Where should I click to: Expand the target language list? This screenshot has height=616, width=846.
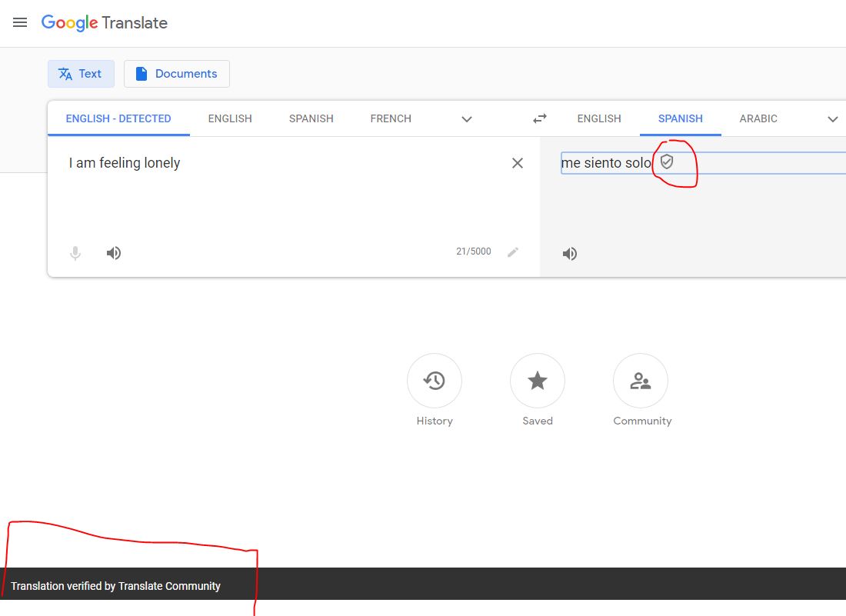point(832,119)
